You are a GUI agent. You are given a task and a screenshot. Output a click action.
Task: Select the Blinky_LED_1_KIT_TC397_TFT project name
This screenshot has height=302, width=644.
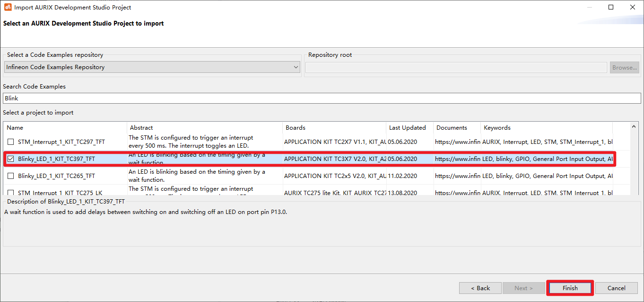[56, 159]
